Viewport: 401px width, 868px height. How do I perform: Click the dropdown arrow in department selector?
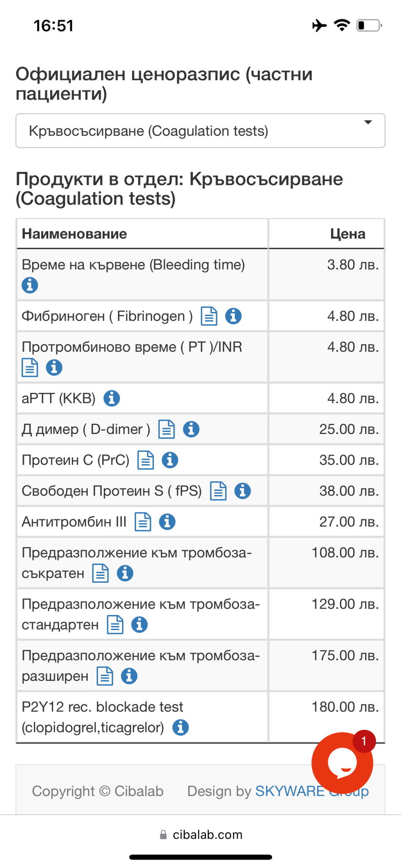[x=368, y=122]
